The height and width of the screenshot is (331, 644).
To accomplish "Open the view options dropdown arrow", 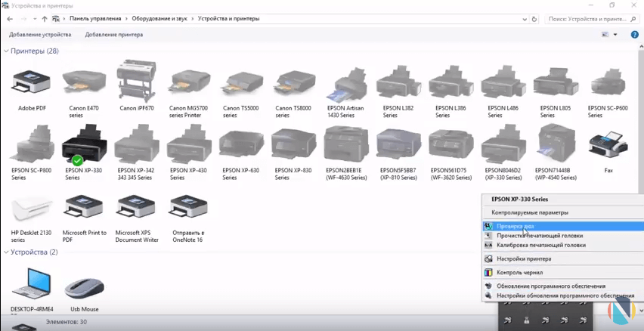I will point(615,35).
